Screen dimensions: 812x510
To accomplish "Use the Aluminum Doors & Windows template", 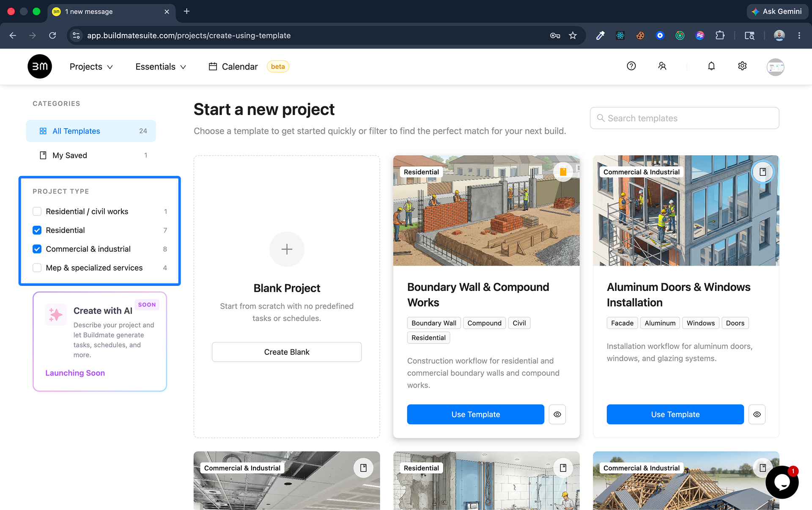I will (x=675, y=414).
